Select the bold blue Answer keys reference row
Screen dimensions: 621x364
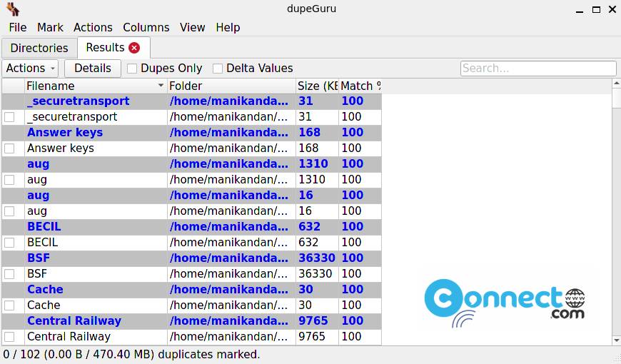tap(192, 132)
